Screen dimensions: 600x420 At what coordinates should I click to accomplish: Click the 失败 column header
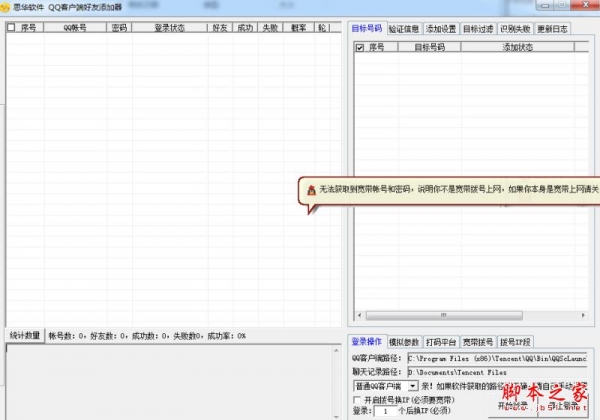click(x=271, y=28)
